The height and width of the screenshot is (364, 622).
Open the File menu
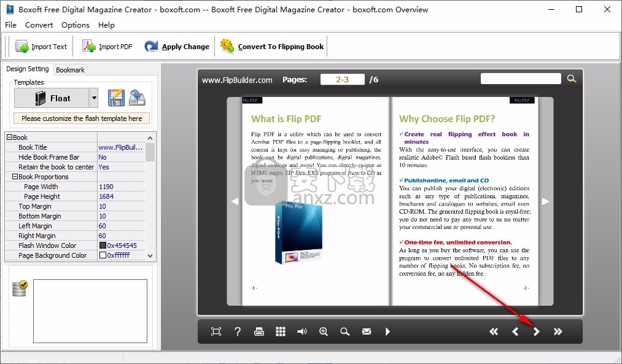click(10, 25)
